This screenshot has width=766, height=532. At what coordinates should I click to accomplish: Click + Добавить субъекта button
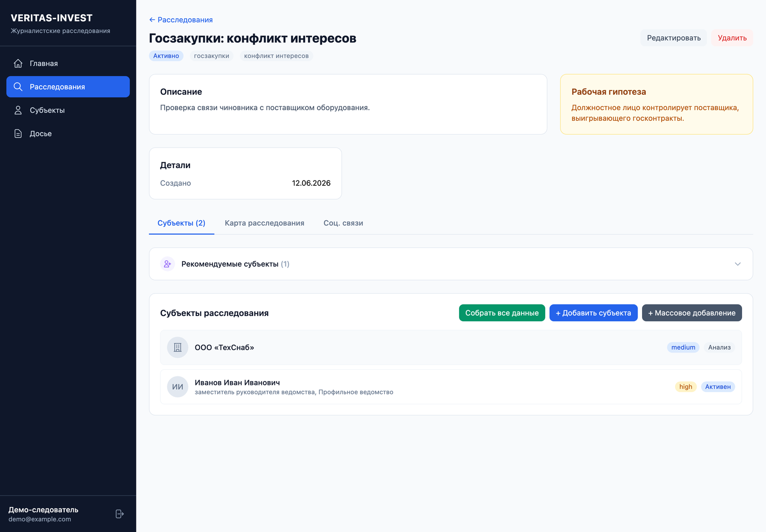[x=593, y=313]
